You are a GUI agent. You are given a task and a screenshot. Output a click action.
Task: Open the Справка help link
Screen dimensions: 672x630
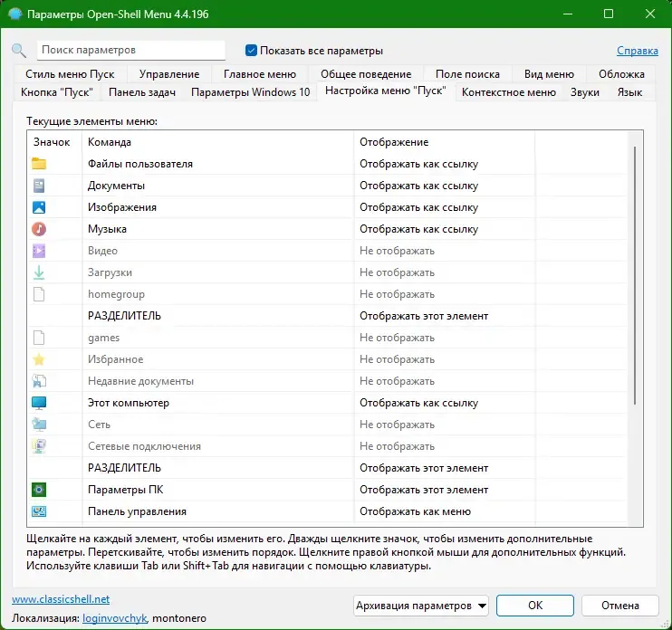tap(638, 51)
